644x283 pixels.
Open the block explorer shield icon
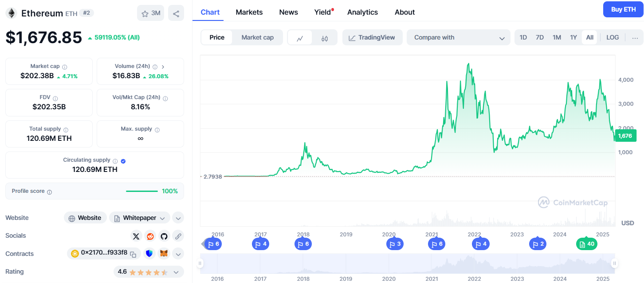[149, 253]
